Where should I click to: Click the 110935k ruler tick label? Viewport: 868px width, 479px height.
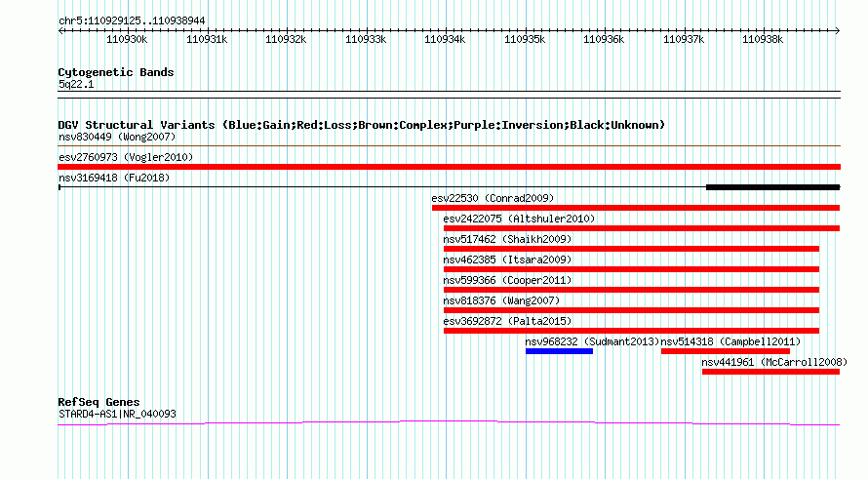click(x=525, y=39)
